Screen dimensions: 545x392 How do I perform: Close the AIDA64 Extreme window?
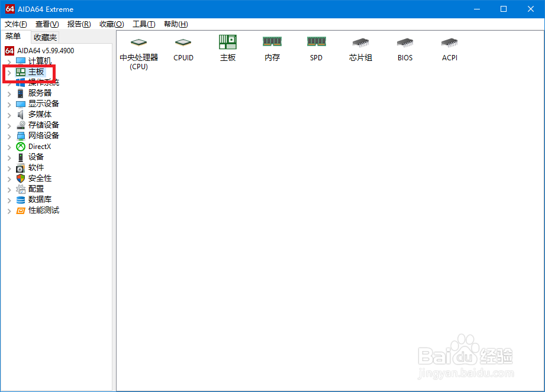[530, 9]
